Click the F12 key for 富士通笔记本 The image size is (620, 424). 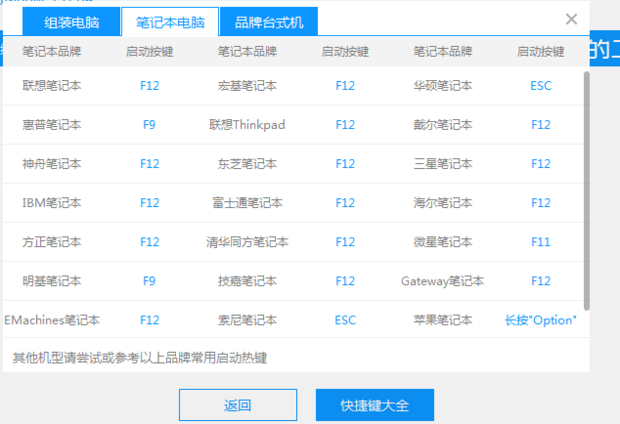click(345, 203)
